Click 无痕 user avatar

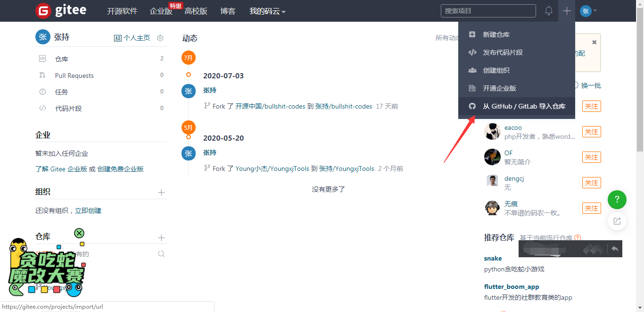(492, 208)
